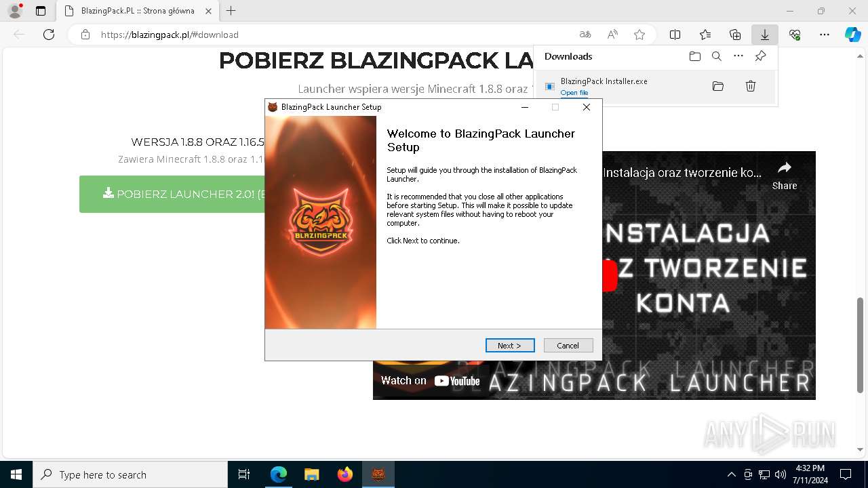
Task: Click Share on the YouTube video
Action: click(x=785, y=175)
